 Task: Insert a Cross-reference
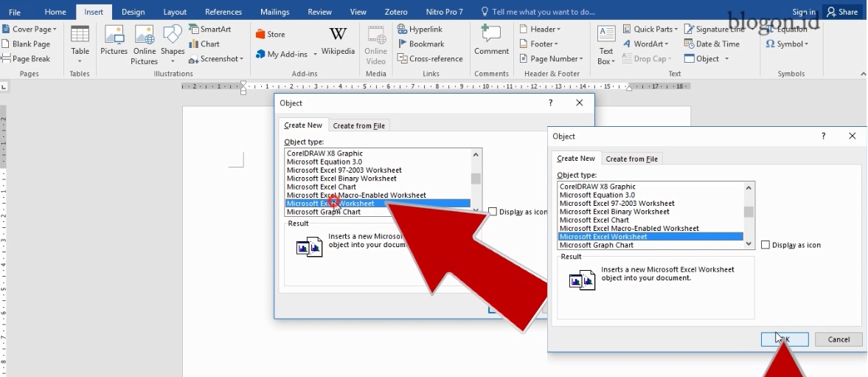click(x=430, y=59)
